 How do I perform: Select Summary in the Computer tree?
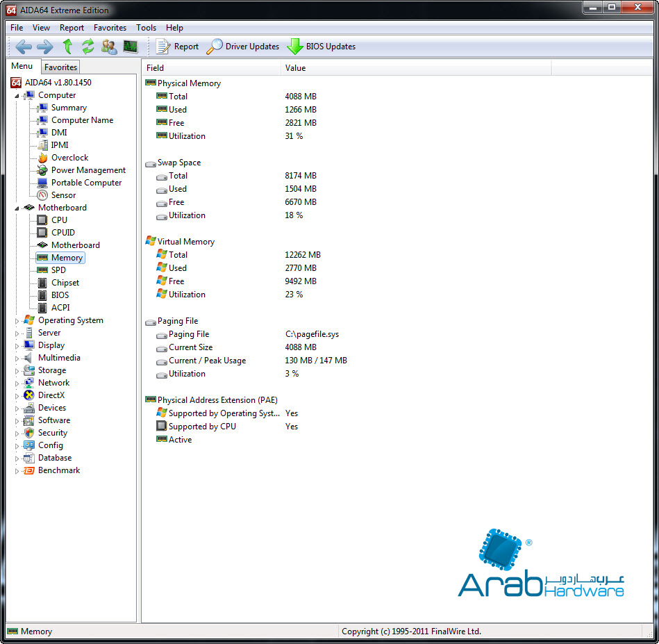click(x=69, y=108)
